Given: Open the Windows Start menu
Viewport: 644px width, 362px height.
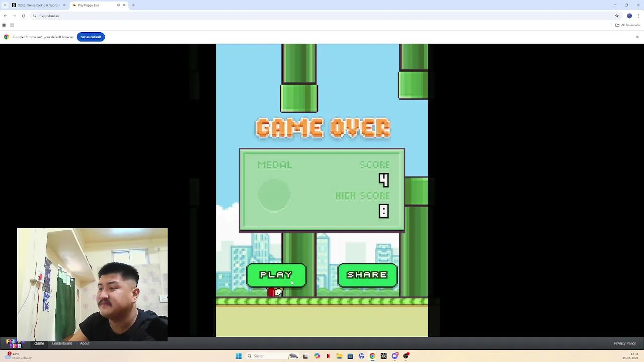Looking at the screenshot, I should coord(238,356).
